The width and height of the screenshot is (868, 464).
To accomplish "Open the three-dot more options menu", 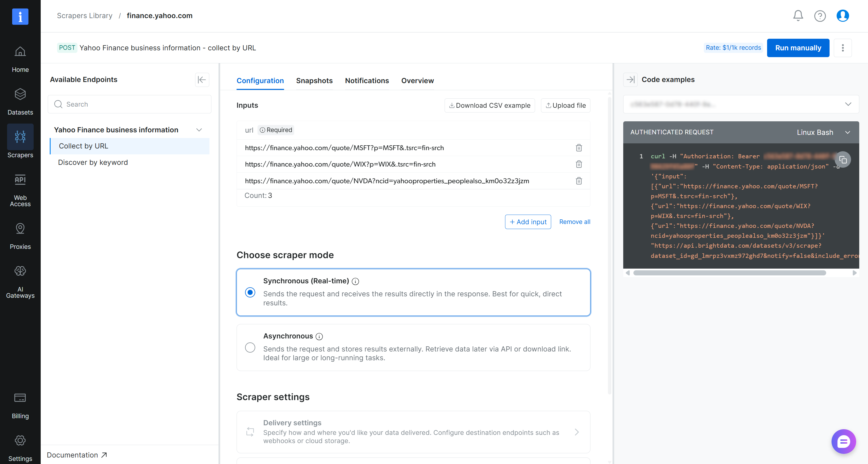I will tap(843, 48).
